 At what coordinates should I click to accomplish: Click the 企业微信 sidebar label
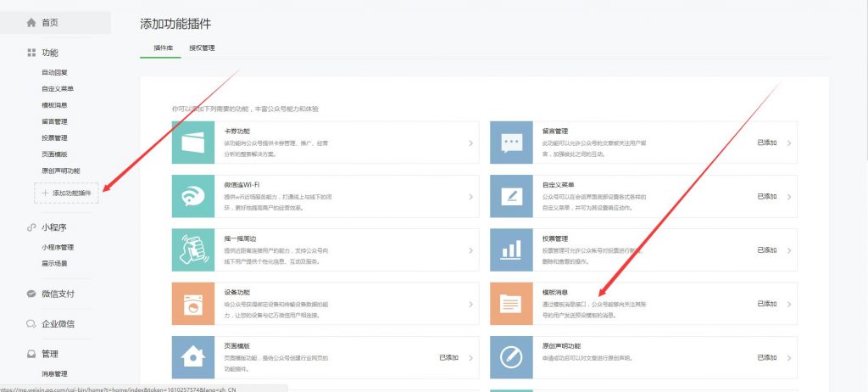(x=58, y=324)
